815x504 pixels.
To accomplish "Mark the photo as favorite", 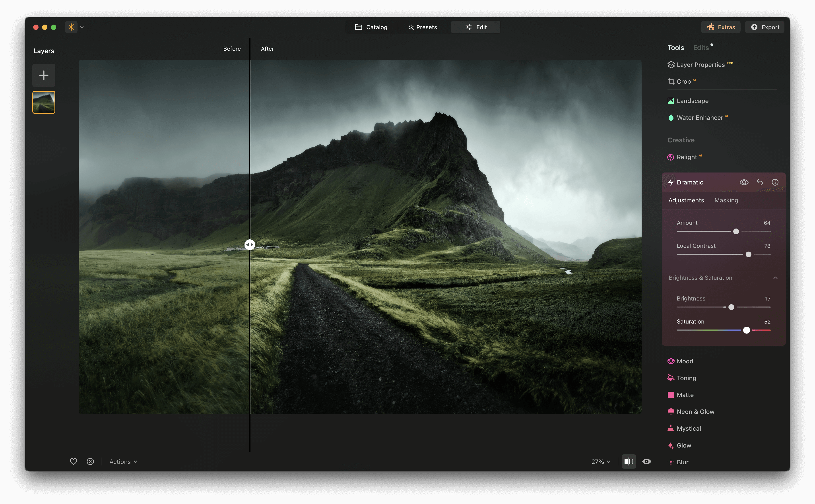I will click(73, 462).
